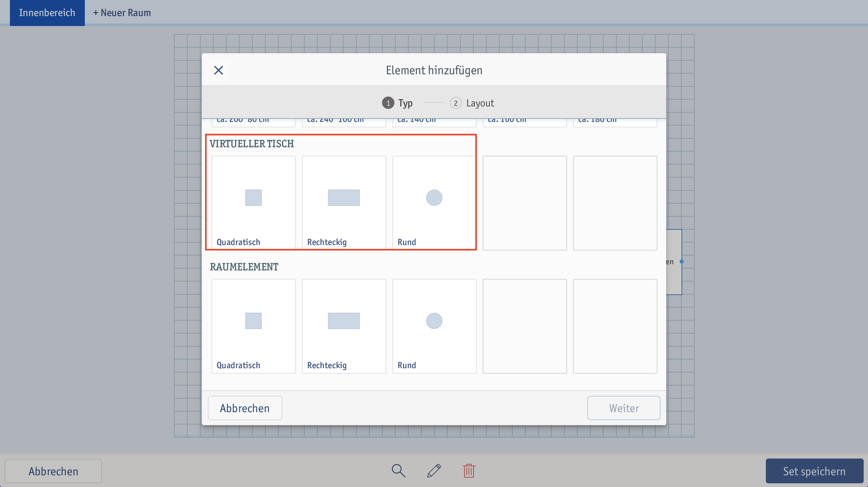Click Abbrechen in the dialog footer
Viewport: 868px width, 487px height.
(245, 408)
